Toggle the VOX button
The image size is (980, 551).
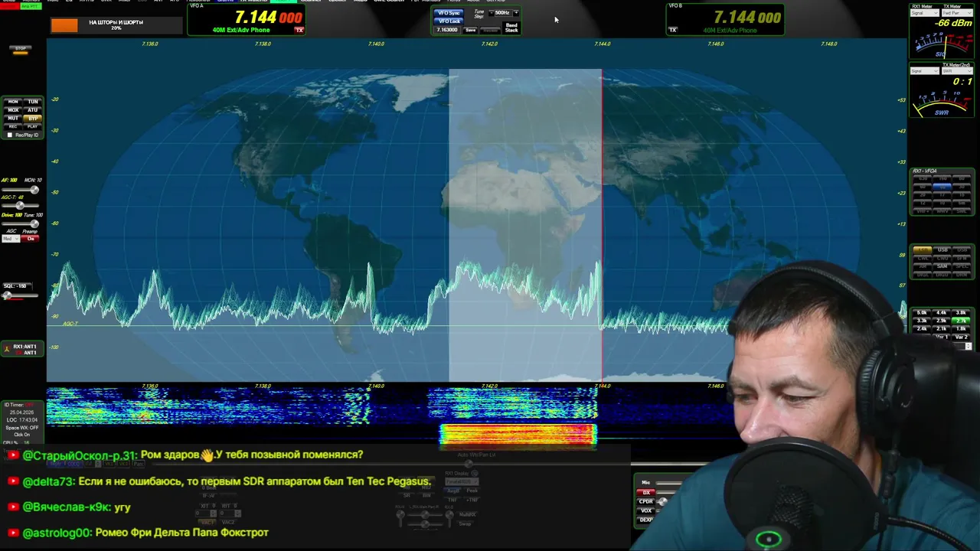646,510
